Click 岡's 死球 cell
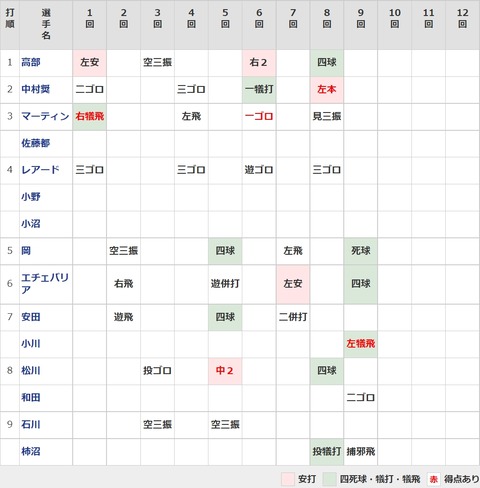480x488 pixels. click(361, 251)
